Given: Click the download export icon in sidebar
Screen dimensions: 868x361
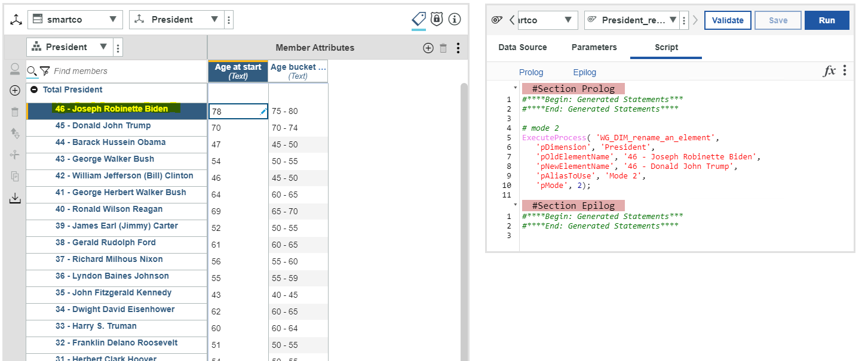Looking at the screenshot, I should click(x=15, y=198).
